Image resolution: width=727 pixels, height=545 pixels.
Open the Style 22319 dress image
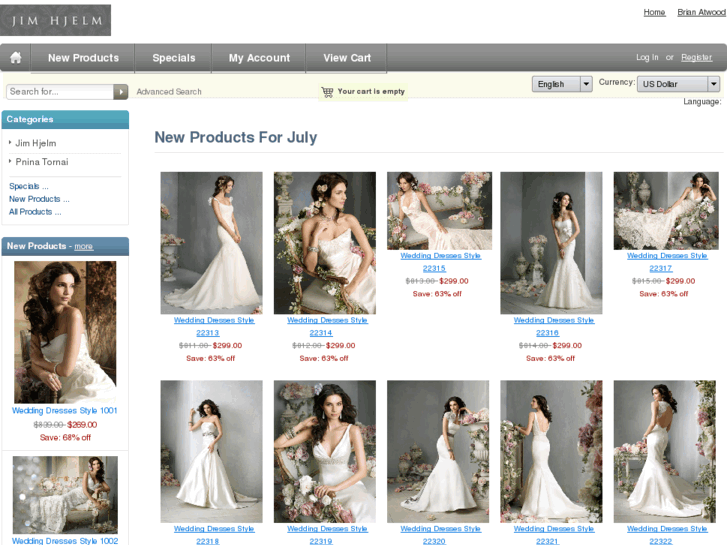pos(325,452)
